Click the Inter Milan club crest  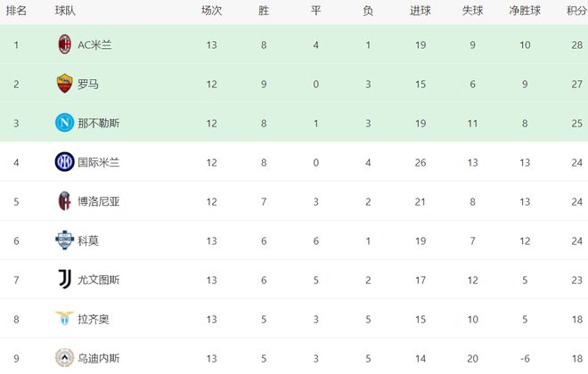point(64,162)
